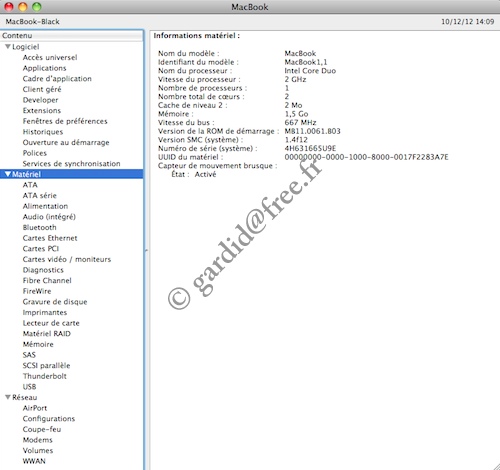500x470 pixels.
Task: Select the ATA hardware entry
Action: click(30, 185)
